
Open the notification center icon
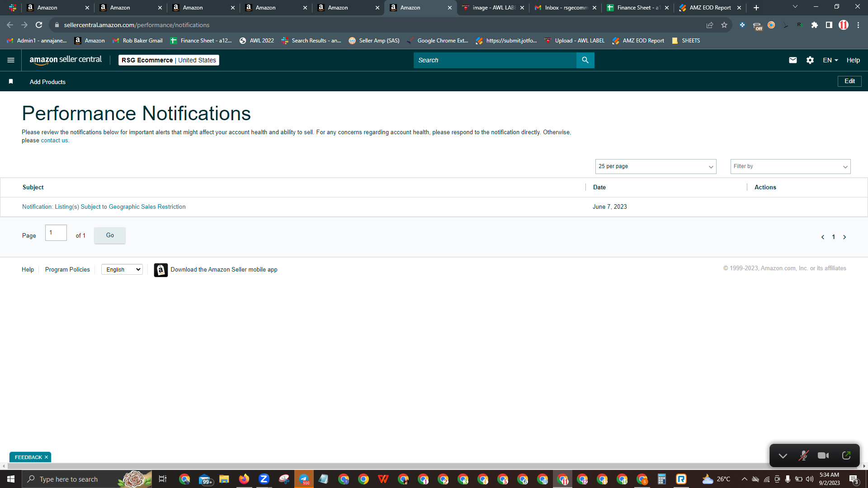[x=854, y=479]
